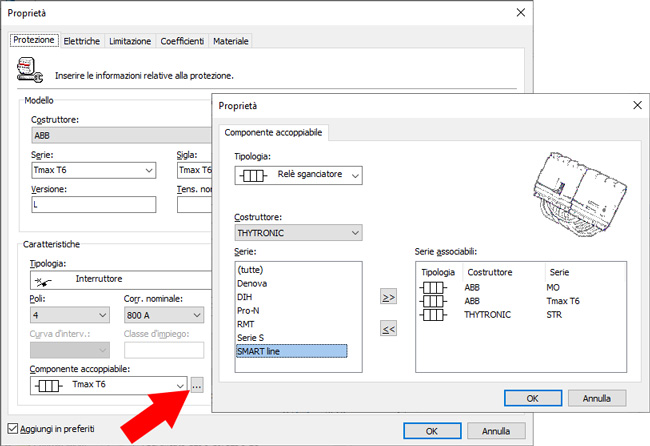The height and width of the screenshot is (446, 650).
Task: Open the Tipologia Relè sganciatore dropdown
Action: pyautogui.click(x=298, y=175)
